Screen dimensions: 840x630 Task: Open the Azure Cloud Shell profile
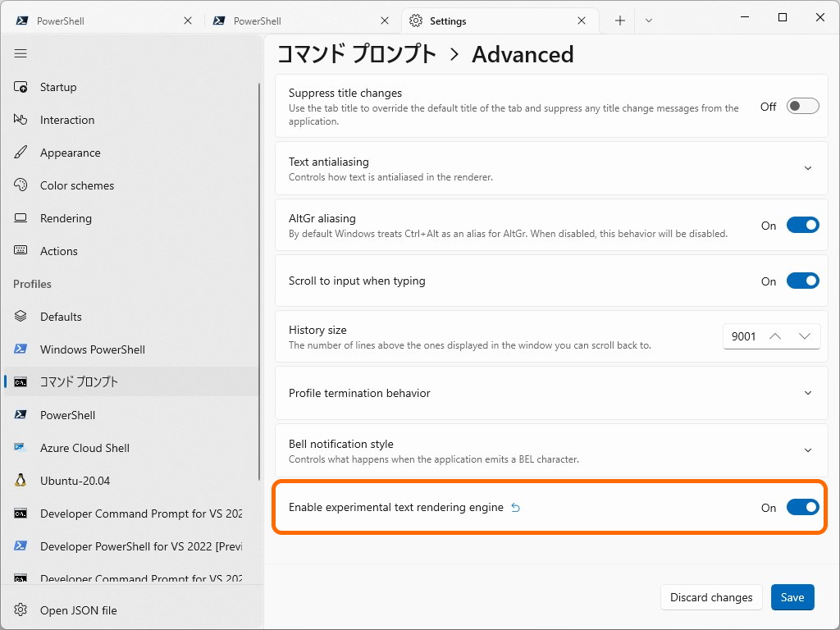[84, 448]
